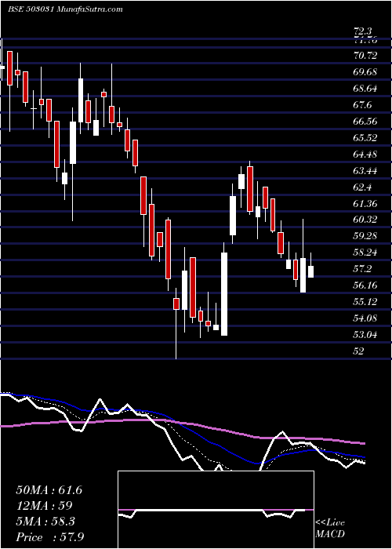Viewport: 392px width, 549px height.
Task: Click the 56.16 price axis label
Action: (366, 285)
